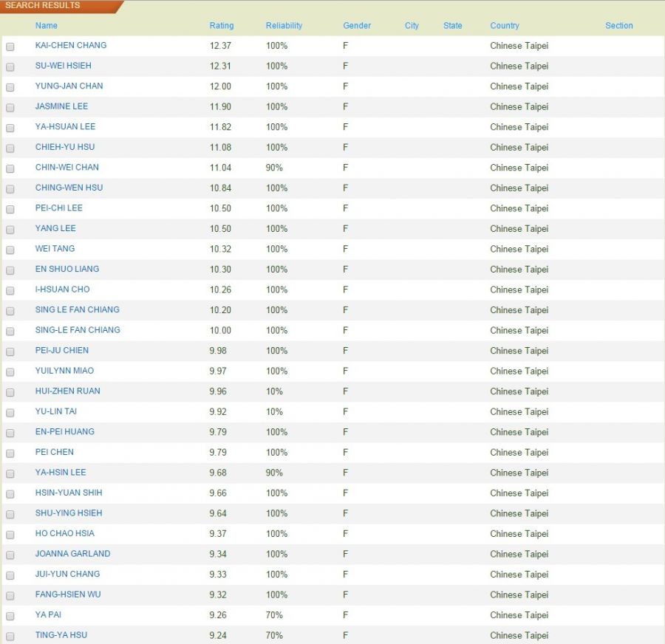View WEI TANG's player page
665x644 pixels.
point(55,249)
